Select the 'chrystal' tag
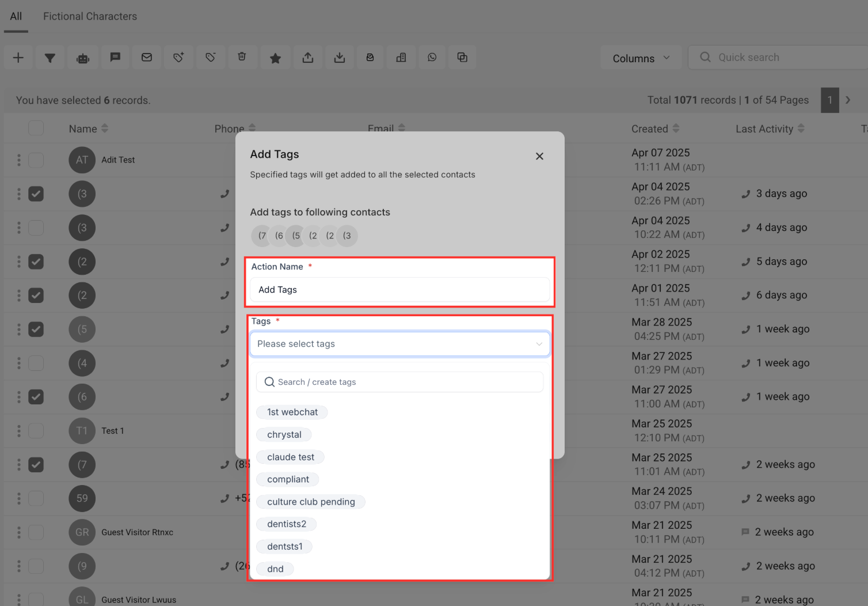868x606 pixels. click(284, 434)
